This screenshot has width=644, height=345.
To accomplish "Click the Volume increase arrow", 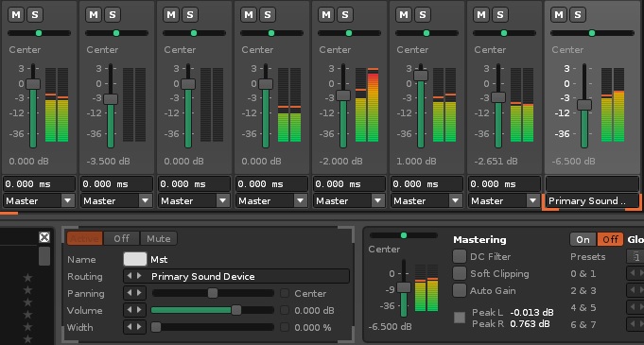I will pos(139,310).
